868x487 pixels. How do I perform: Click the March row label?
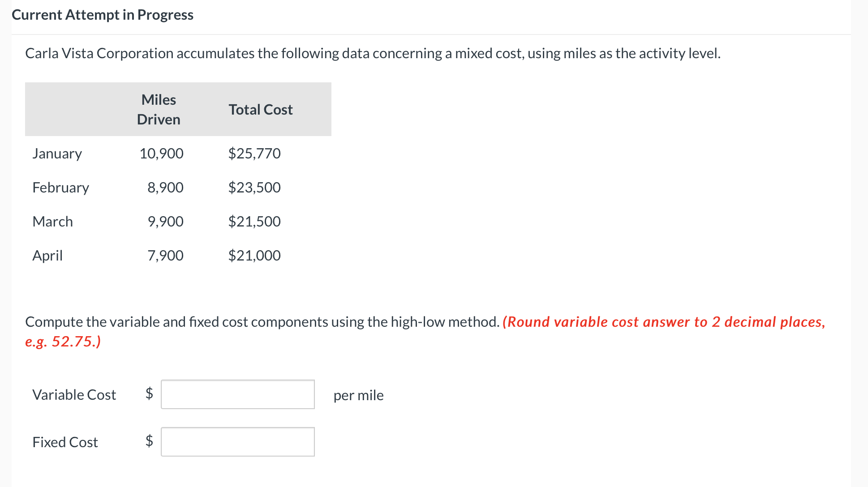pyautogui.click(x=52, y=222)
